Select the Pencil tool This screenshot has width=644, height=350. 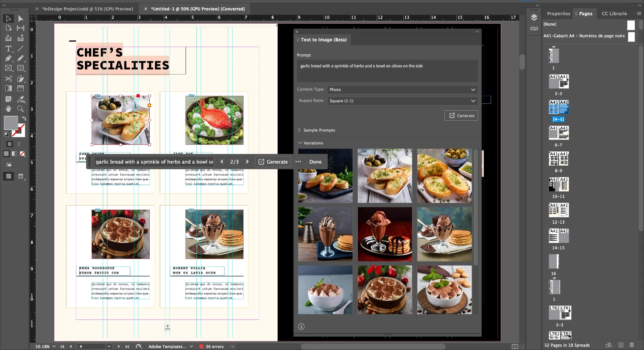[21, 58]
